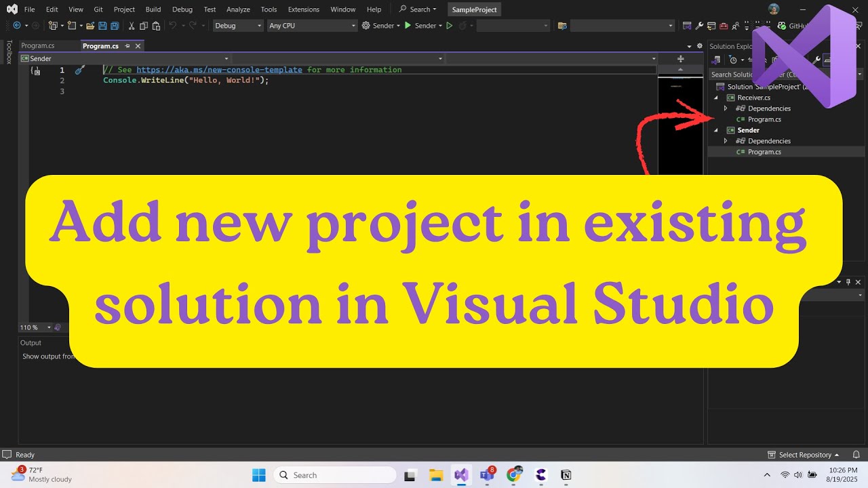Click the toolbox icon in top-right toolbar
This screenshot has width=868, height=488.
[x=724, y=26]
